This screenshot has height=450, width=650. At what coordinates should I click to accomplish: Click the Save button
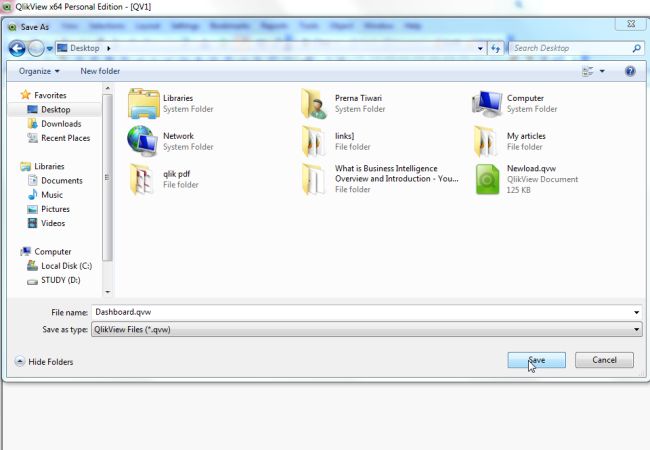(536, 360)
